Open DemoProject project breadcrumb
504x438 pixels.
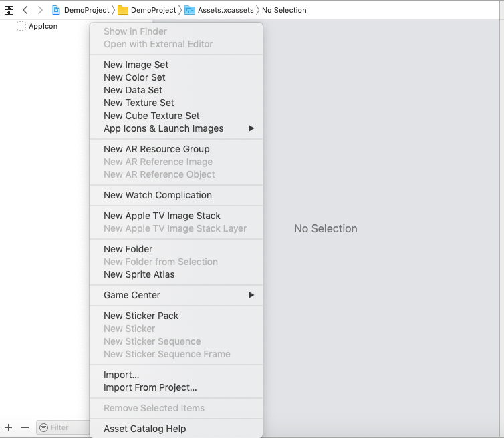point(87,10)
